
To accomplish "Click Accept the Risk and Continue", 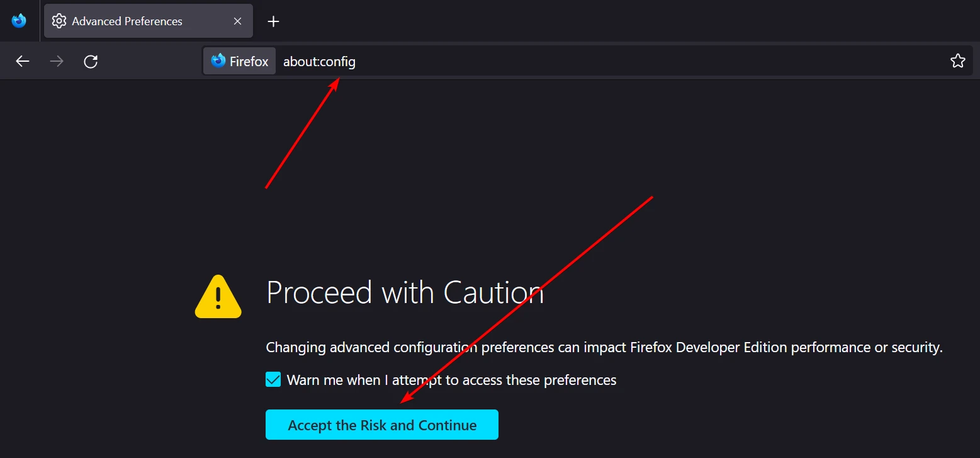I will coord(382,425).
